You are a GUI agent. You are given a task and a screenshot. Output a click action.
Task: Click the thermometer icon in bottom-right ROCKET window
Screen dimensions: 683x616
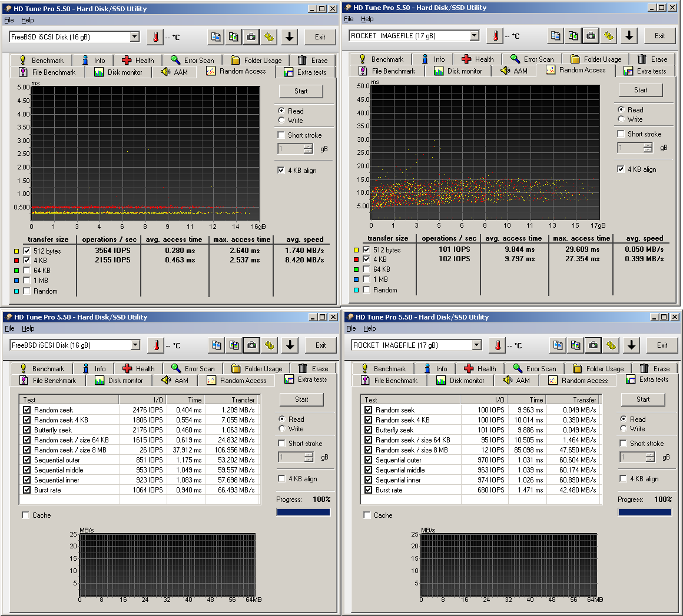[x=498, y=345]
